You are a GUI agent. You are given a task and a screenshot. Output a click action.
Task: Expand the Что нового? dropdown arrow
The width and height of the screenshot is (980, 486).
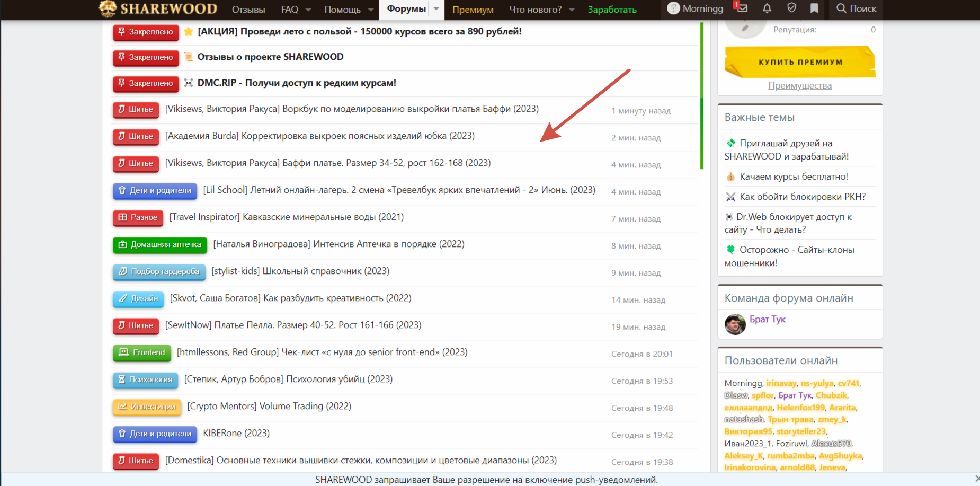coord(572,10)
